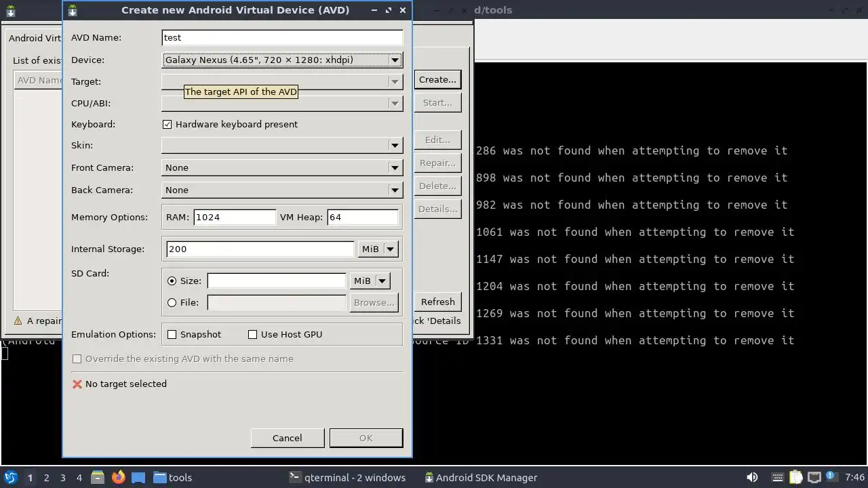
Task: Open the volume speaker tray icon
Action: 752,477
